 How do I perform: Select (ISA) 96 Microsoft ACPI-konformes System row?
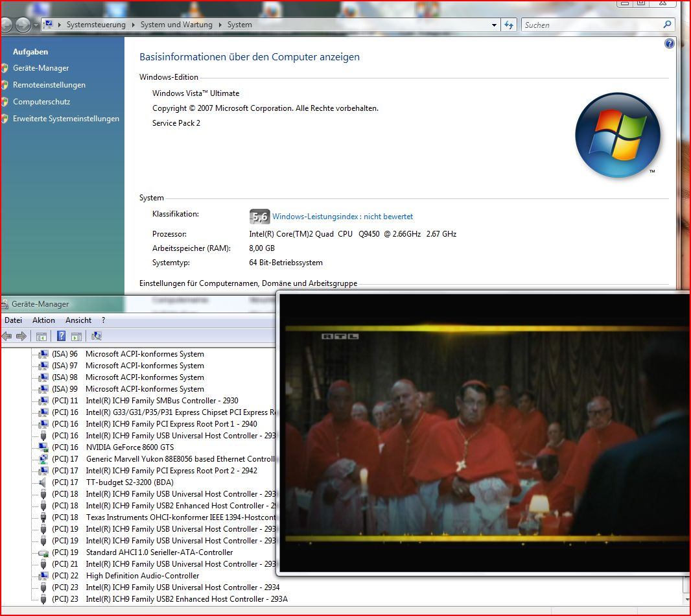(x=128, y=354)
